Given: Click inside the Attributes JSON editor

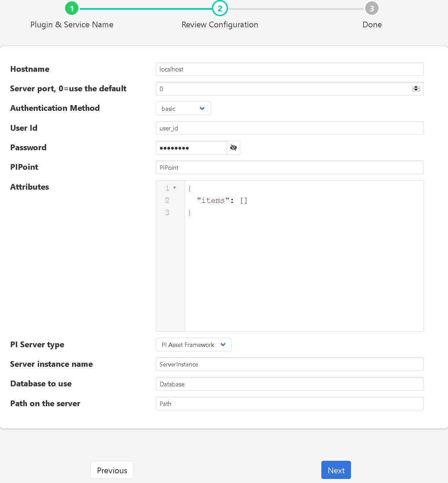Looking at the screenshot, I should [x=303, y=263].
